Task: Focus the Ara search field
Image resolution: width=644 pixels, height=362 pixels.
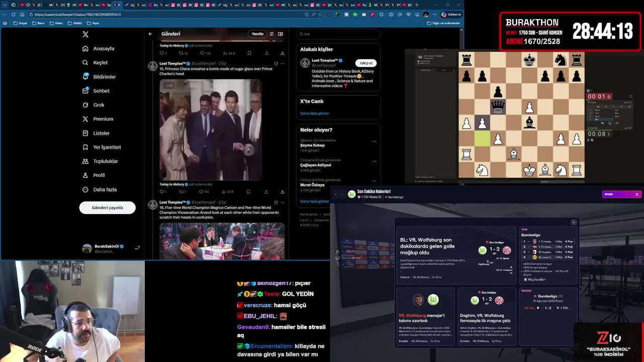Action: click(x=338, y=34)
